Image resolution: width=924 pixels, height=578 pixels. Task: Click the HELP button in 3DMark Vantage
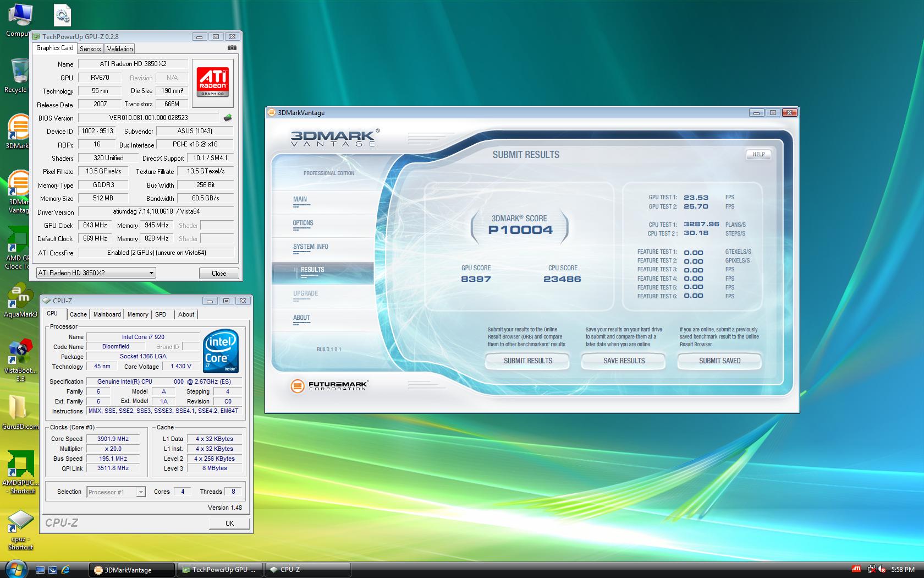(x=758, y=154)
